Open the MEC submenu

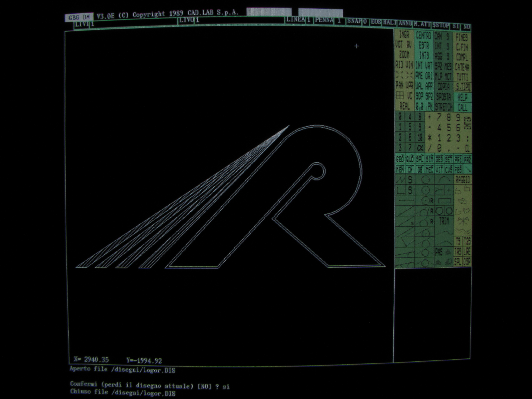tap(430, 169)
